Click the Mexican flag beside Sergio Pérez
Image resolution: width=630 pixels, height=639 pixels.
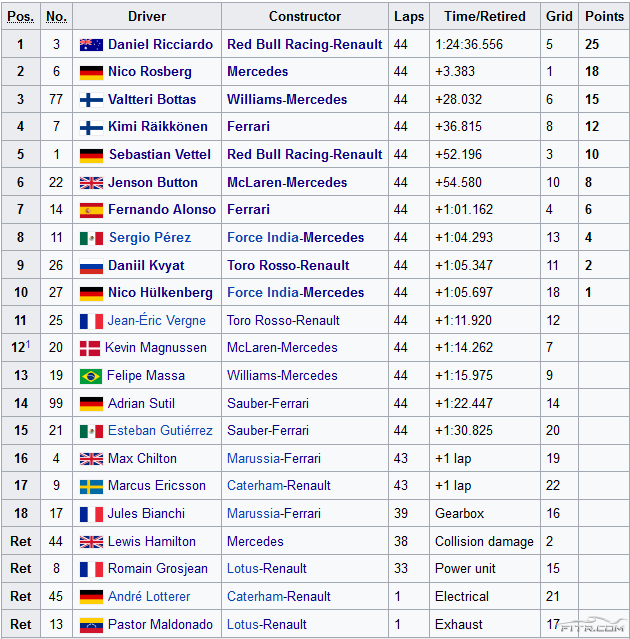[x=91, y=238]
